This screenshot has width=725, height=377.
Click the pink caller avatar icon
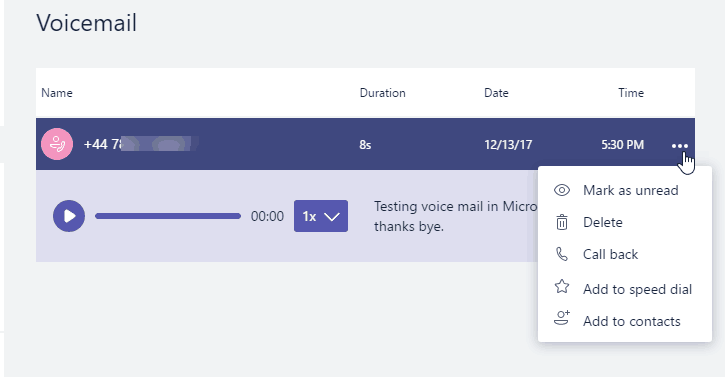click(x=57, y=144)
